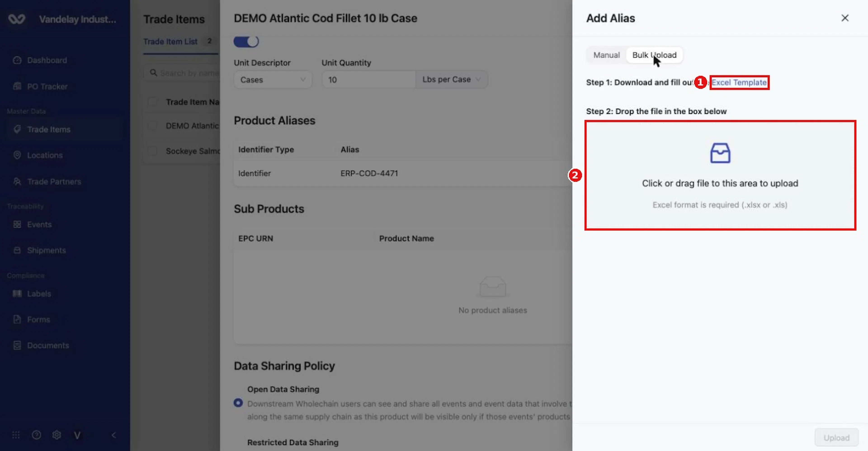Click the trade item count badge 2

pos(209,41)
